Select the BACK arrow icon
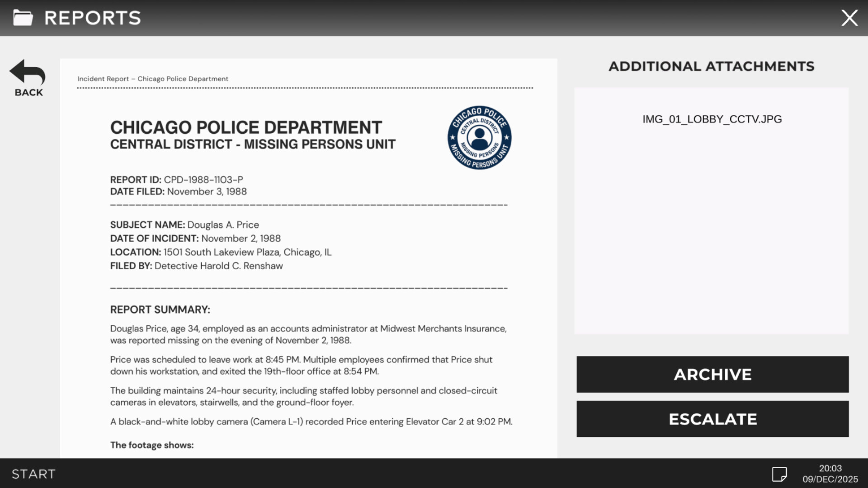 pos(27,72)
